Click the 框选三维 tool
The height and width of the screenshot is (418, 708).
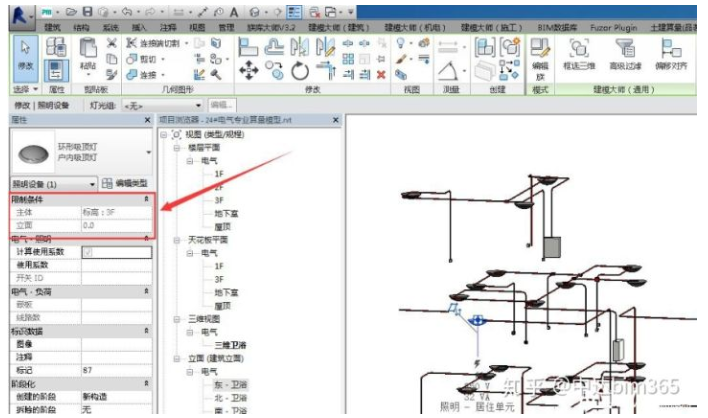(x=579, y=54)
